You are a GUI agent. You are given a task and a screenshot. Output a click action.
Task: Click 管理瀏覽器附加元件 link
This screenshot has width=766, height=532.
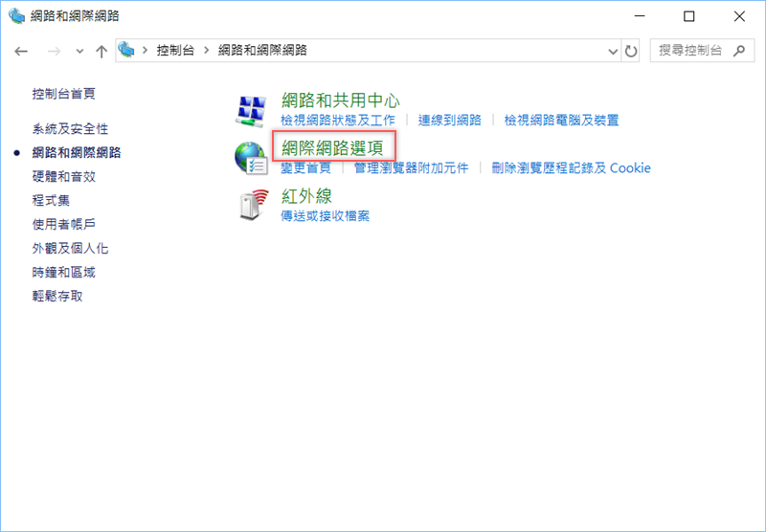(412, 167)
